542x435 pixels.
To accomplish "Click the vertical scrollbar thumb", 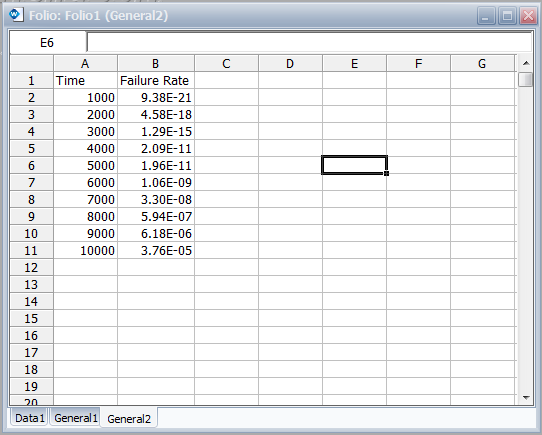I will coord(526,80).
